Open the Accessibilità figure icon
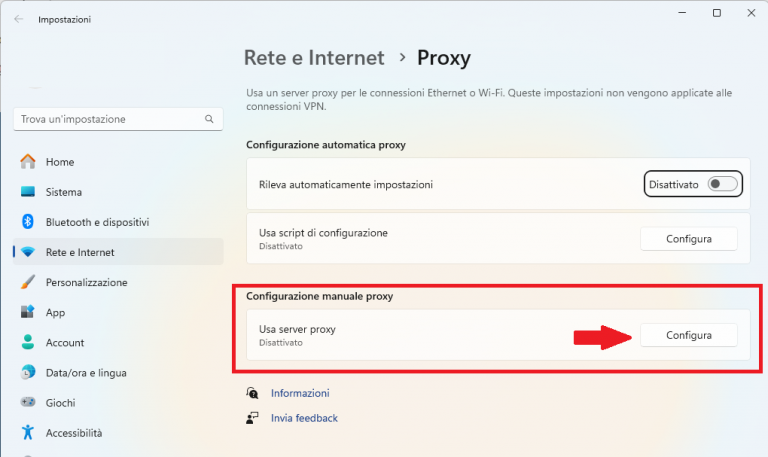The image size is (768, 457). pos(28,432)
